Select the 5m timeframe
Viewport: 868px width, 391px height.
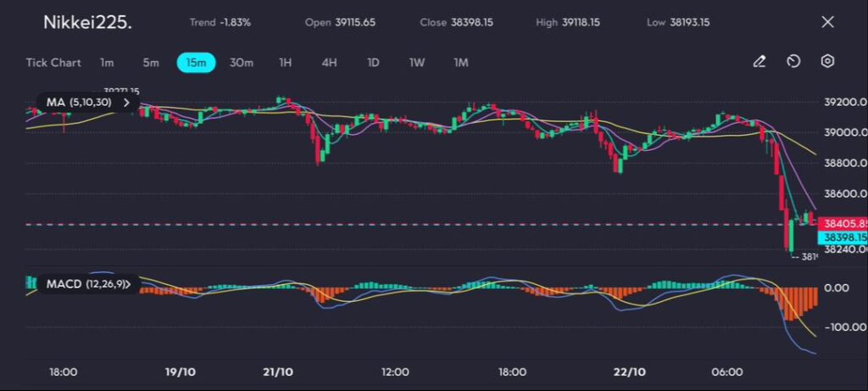pos(150,62)
